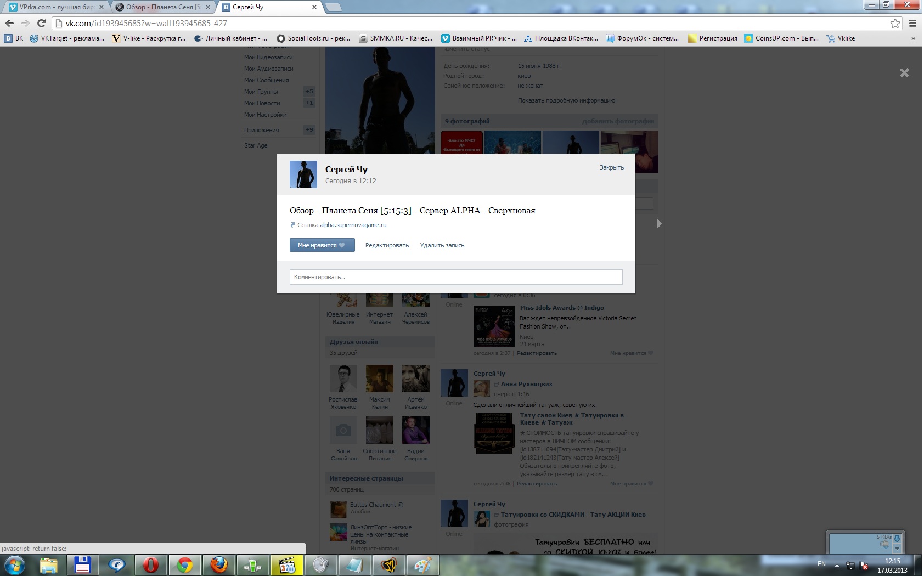The height and width of the screenshot is (576, 924).
Task: Open the Vklike bookmark
Action: [841, 38]
